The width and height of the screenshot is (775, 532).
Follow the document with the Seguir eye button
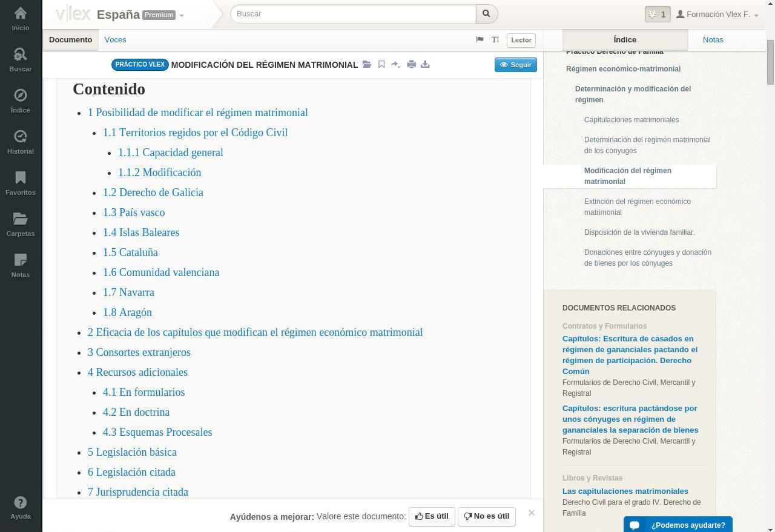click(515, 64)
